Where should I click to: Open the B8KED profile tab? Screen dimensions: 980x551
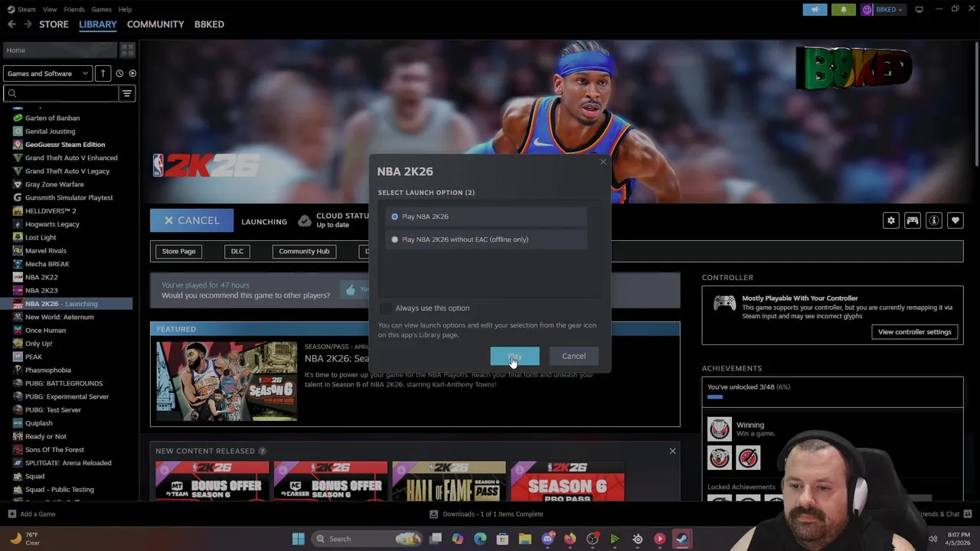[x=209, y=24]
